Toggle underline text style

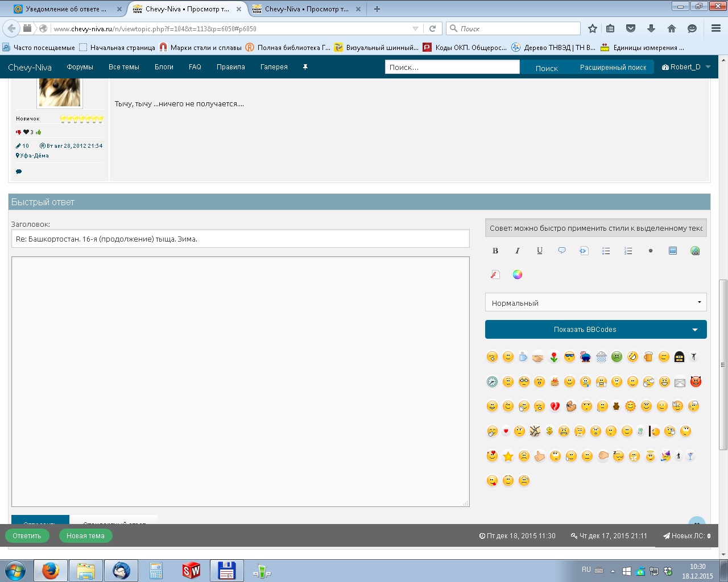[540, 251]
